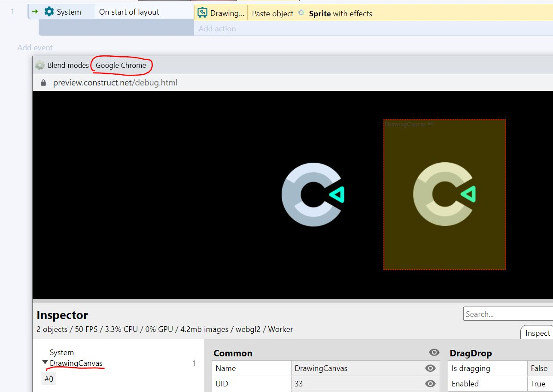Toggle the eye icon on the Name row
The height and width of the screenshot is (392, 553).
[430, 368]
